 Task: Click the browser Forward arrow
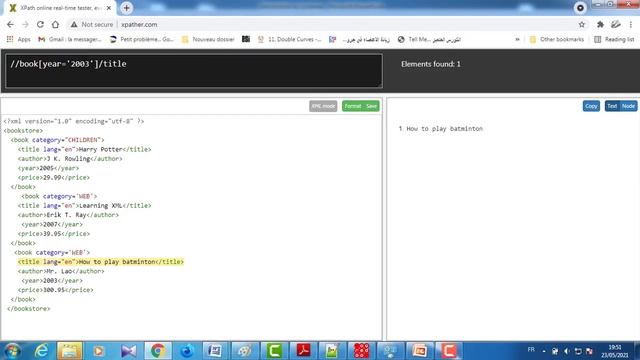point(25,24)
